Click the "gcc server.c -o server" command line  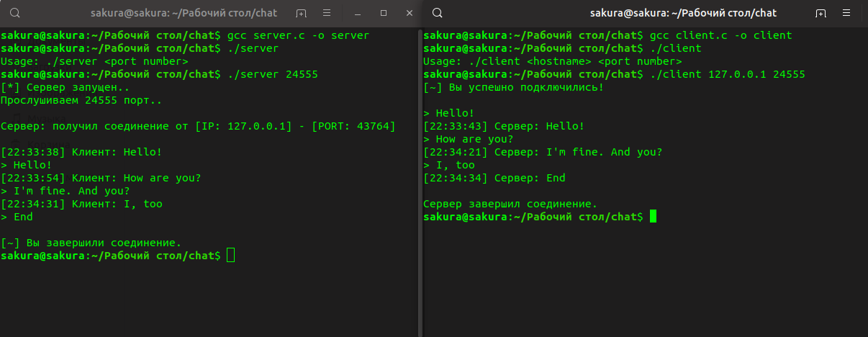coord(298,35)
